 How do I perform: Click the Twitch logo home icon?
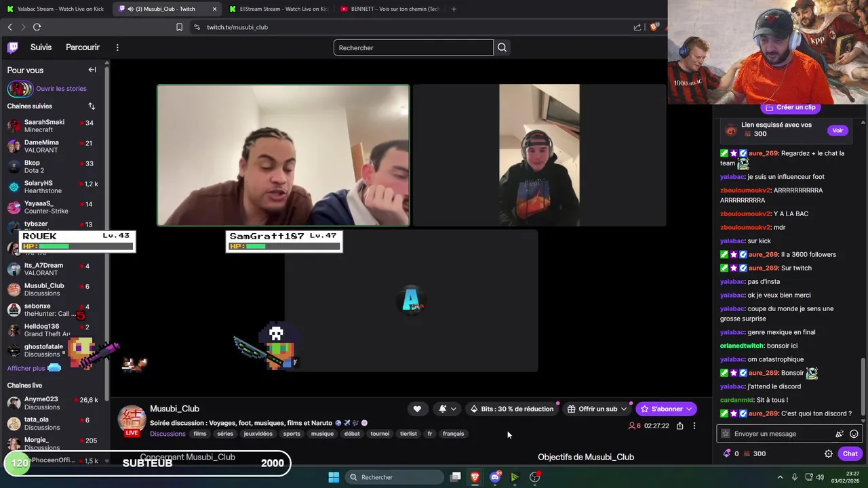[13, 47]
